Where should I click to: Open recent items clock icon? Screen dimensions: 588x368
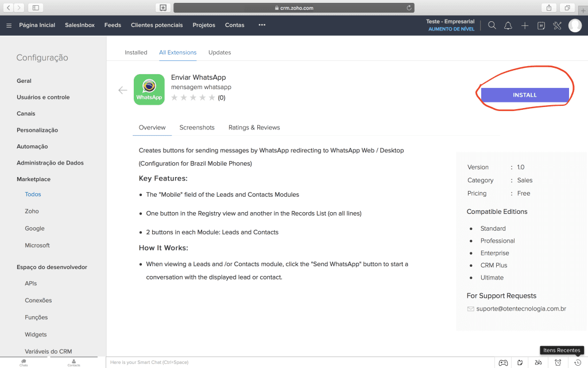point(578,362)
